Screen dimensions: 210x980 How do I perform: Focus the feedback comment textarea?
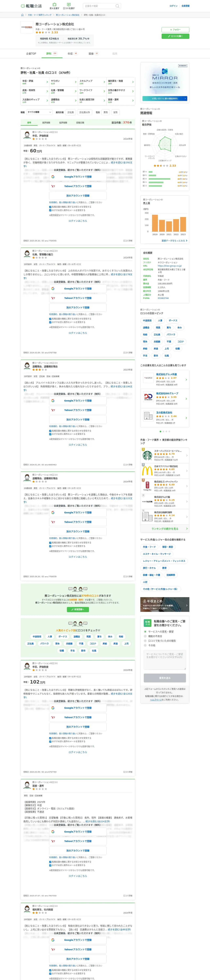pyautogui.click(x=165, y=660)
